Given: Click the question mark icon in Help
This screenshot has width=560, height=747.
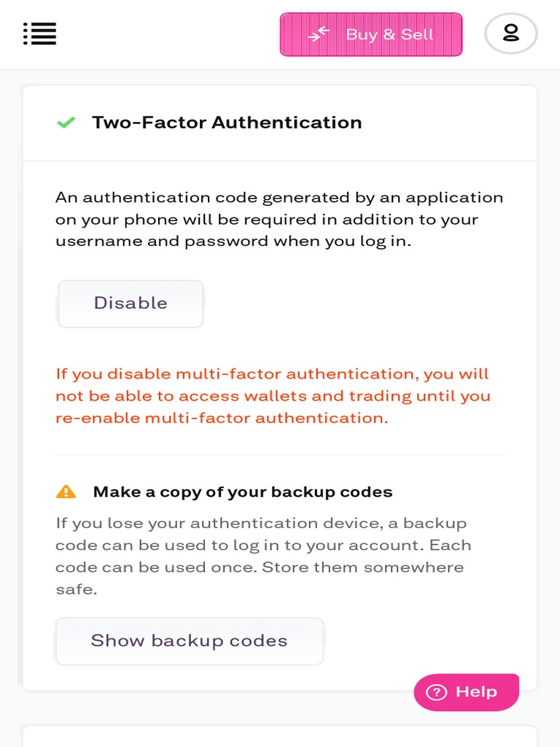Looking at the screenshot, I should tap(436, 692).
